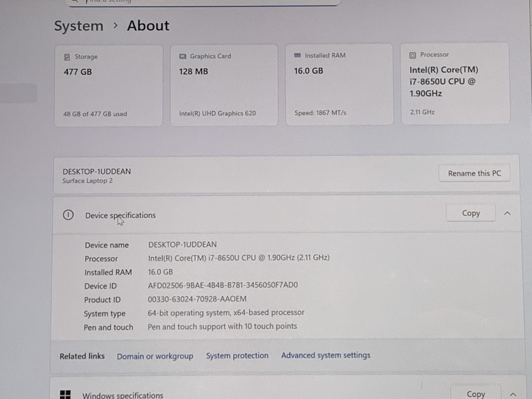Go back to System in breadcrumb

[79, 26]
